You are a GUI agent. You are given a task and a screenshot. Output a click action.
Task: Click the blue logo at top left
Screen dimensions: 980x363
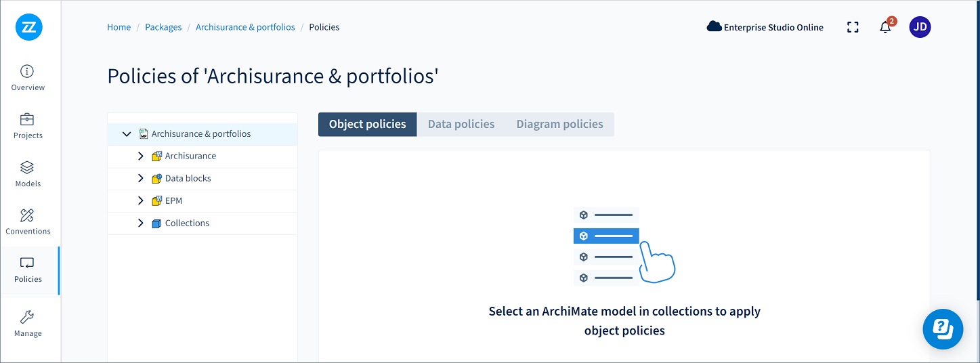point(29,27)
